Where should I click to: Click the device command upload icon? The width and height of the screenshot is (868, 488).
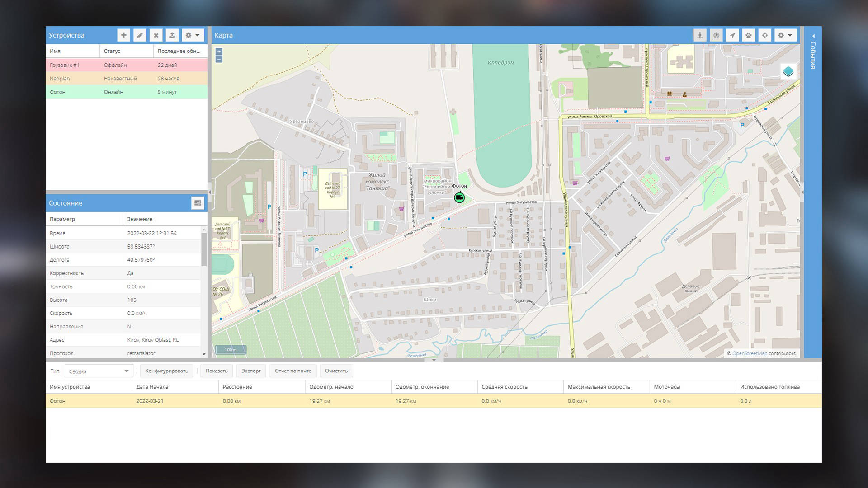(x=172, y=35)
